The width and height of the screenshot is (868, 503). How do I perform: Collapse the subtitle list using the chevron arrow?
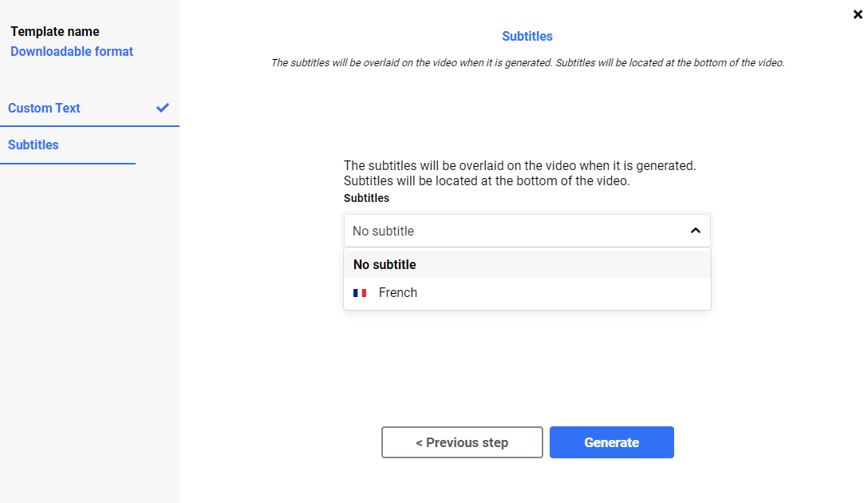point(696,231)
